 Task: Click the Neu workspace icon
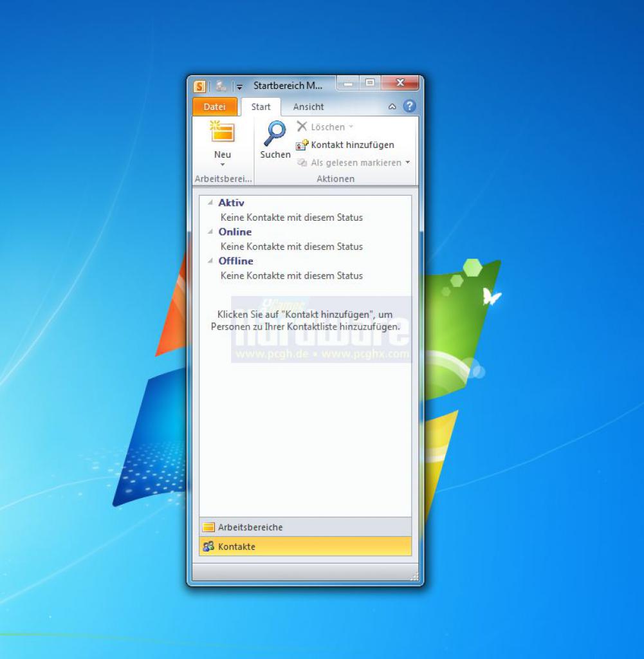click(222, 133)
